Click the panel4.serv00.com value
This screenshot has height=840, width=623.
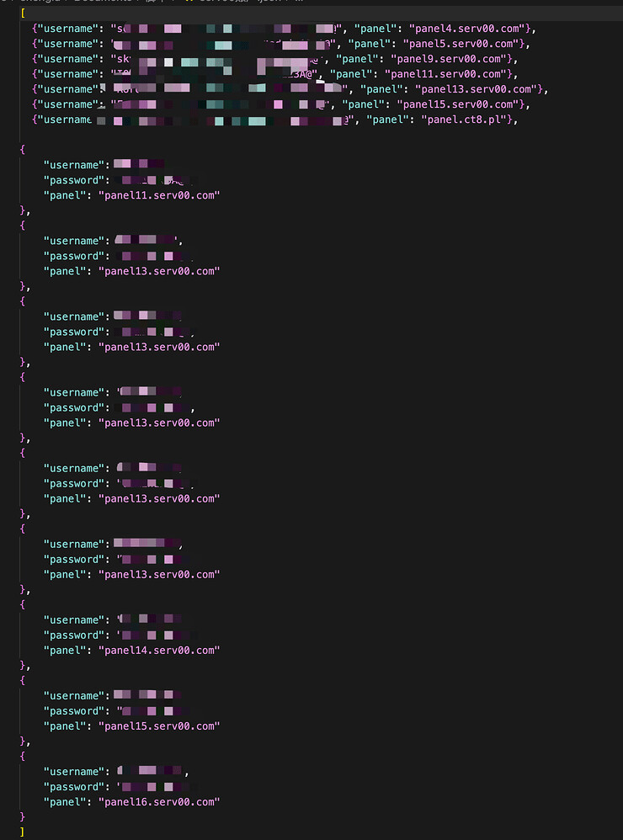[467, 29]
